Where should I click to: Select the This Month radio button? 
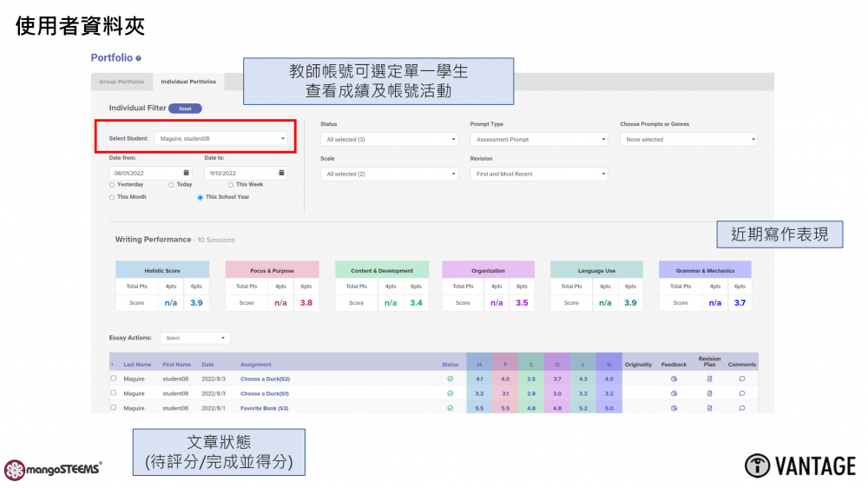112,197
